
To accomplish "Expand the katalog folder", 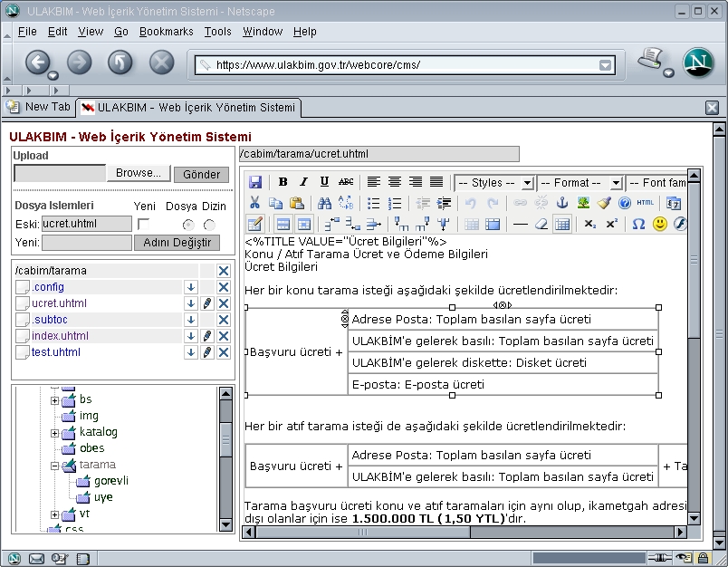I will 55,433.
